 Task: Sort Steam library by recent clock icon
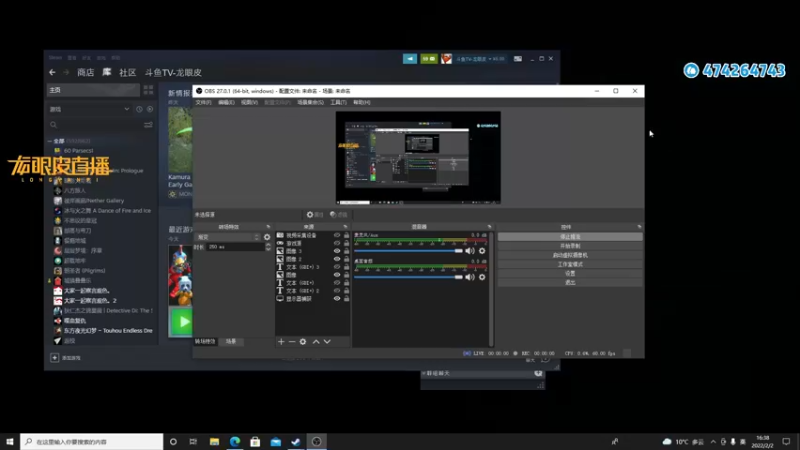click(x=139, y=109)
